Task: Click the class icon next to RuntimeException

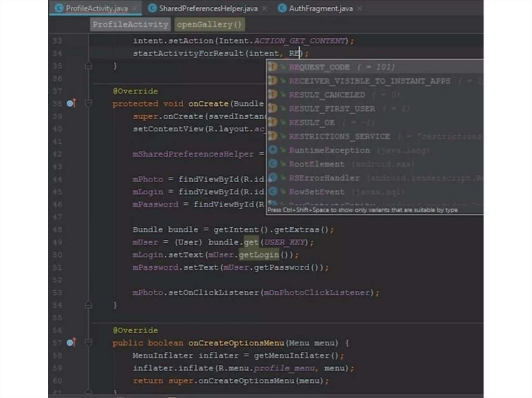Action: click(x=272, y=150)
